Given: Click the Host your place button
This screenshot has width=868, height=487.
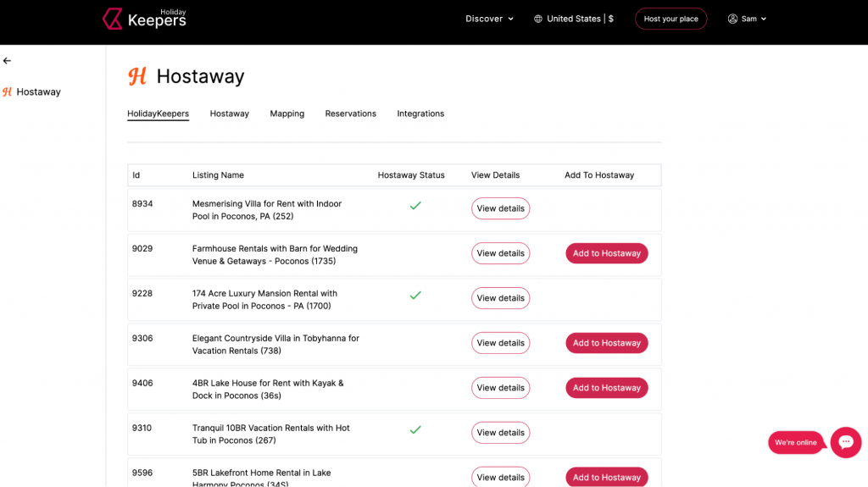Looking at the screenshot, I should click(670, 19).
